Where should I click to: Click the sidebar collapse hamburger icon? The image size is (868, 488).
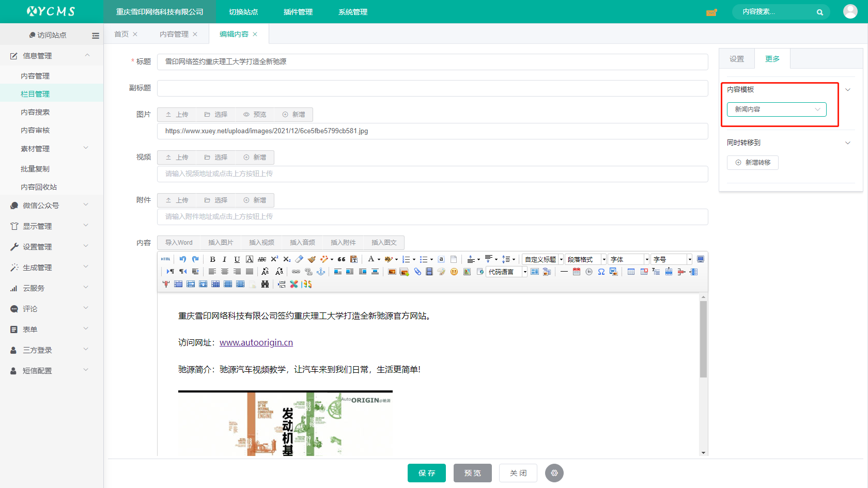(96, 36)
